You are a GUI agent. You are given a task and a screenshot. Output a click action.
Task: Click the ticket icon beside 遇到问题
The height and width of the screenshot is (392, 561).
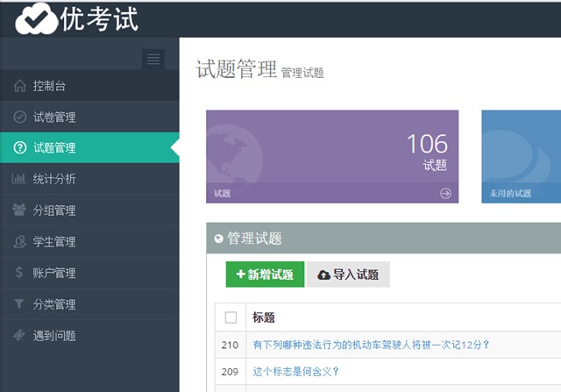tap(19, 335)
